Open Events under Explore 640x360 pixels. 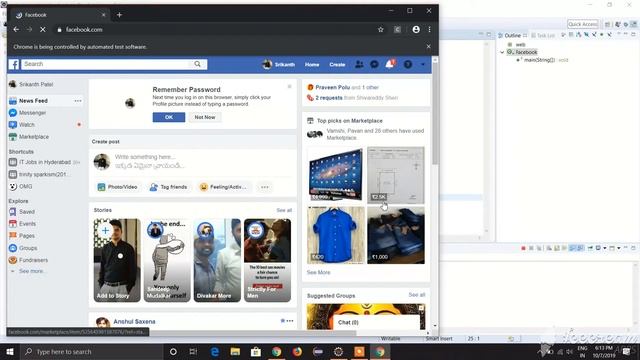27,224
